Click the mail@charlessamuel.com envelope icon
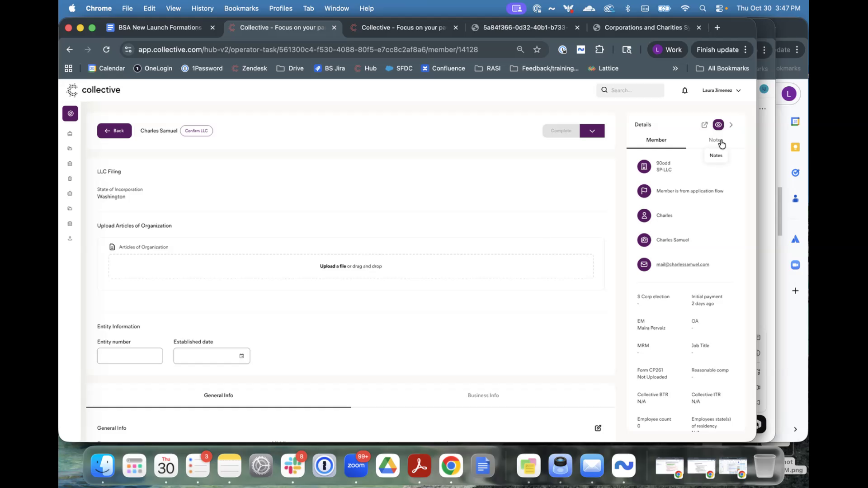Image resolution: width=868 pixels, height=488 pixels. pyautogui.click(x=644, y=264)
